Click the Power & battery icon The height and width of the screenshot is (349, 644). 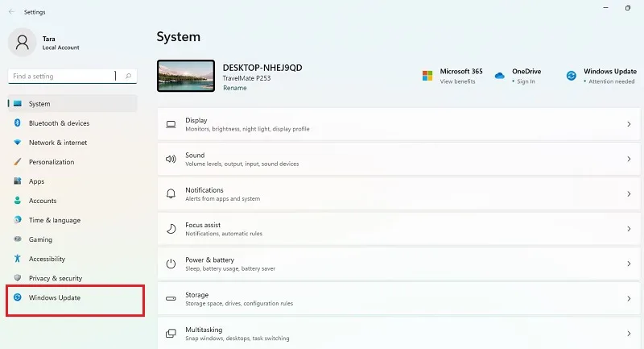coord(171,264)
